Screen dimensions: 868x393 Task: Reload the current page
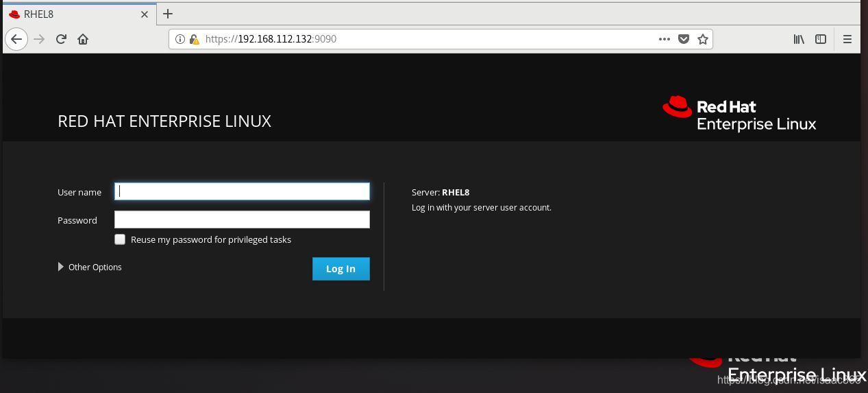tap(61, 39)
